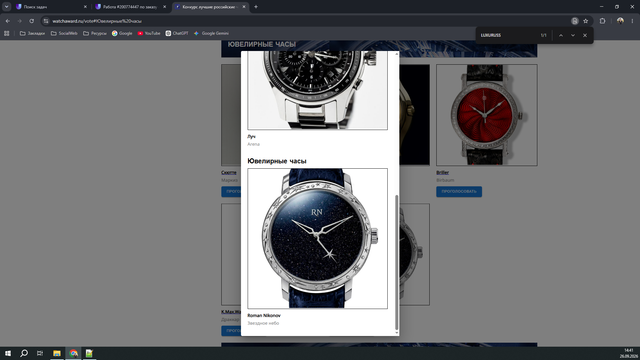Screen dimensions: 640x360
Task: Go forward in browser history
Action: [19, 21]
